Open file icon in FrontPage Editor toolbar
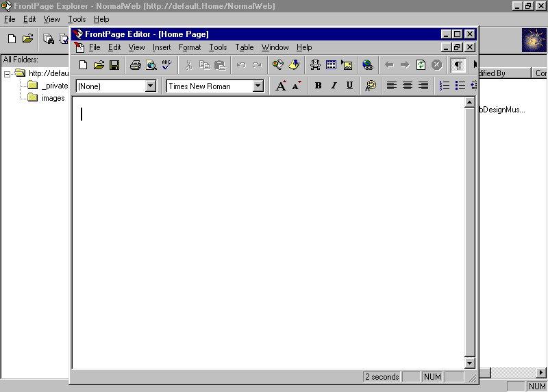This screenshot has height=392, width=548. point(99,65)
